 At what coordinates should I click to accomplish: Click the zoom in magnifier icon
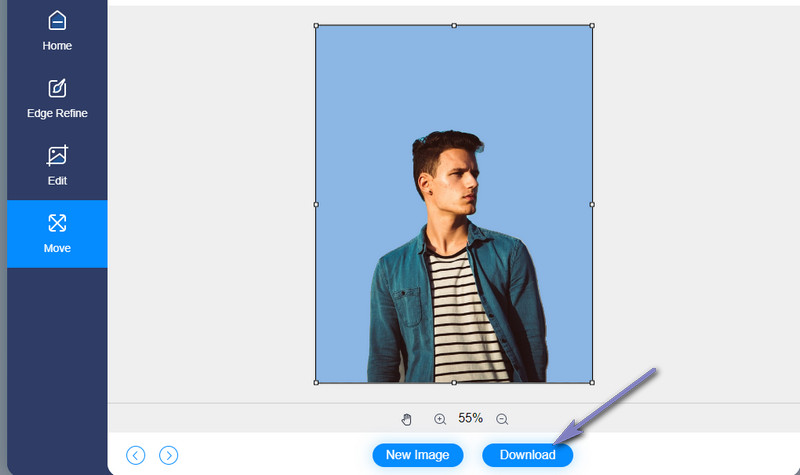440,419
